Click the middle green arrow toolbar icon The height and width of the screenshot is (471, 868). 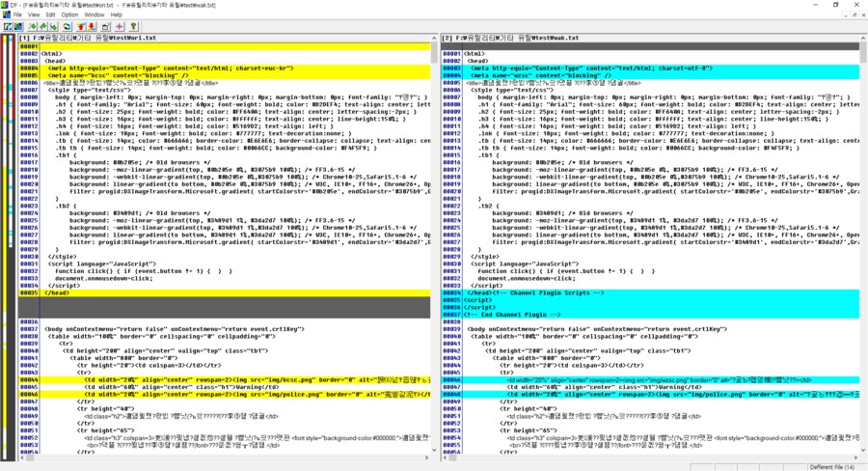pos(42,26)
